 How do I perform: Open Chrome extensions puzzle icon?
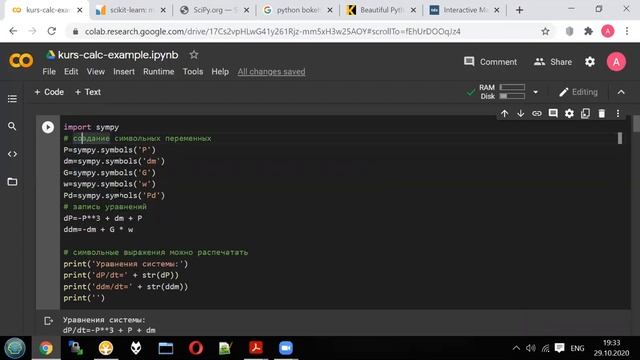pyautogui.click(x=588, y=31)
